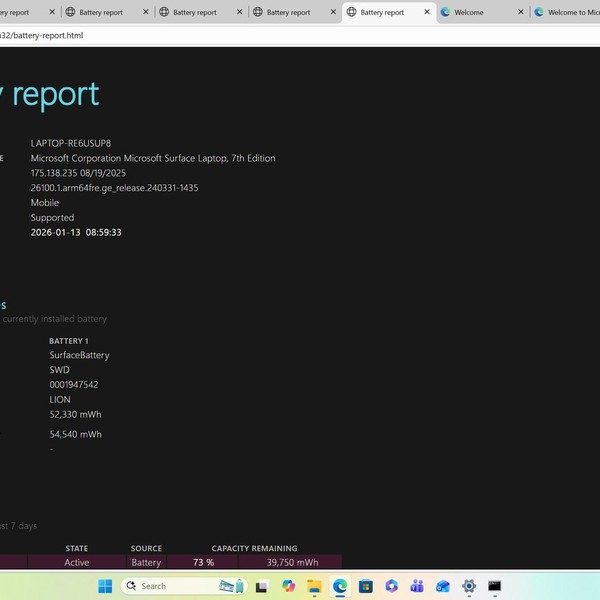This screenshot has height=600, width=600.
Task: Open the Terminal taskbar icon
Action: [494, 586]
